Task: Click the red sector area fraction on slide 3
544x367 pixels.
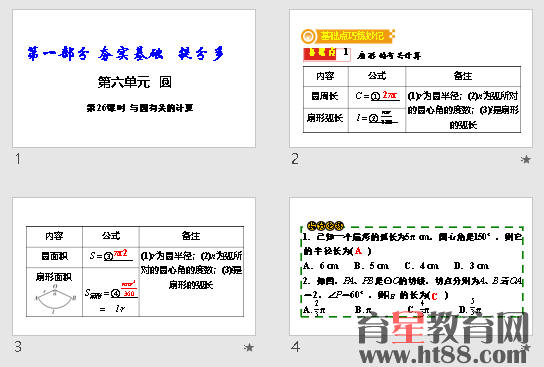Action: coord(129,289)
